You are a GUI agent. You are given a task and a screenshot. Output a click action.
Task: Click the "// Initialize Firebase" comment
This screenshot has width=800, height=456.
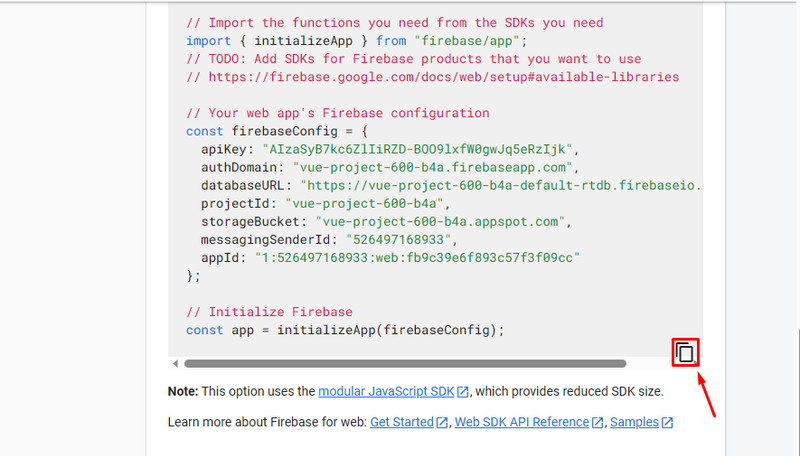269,312
